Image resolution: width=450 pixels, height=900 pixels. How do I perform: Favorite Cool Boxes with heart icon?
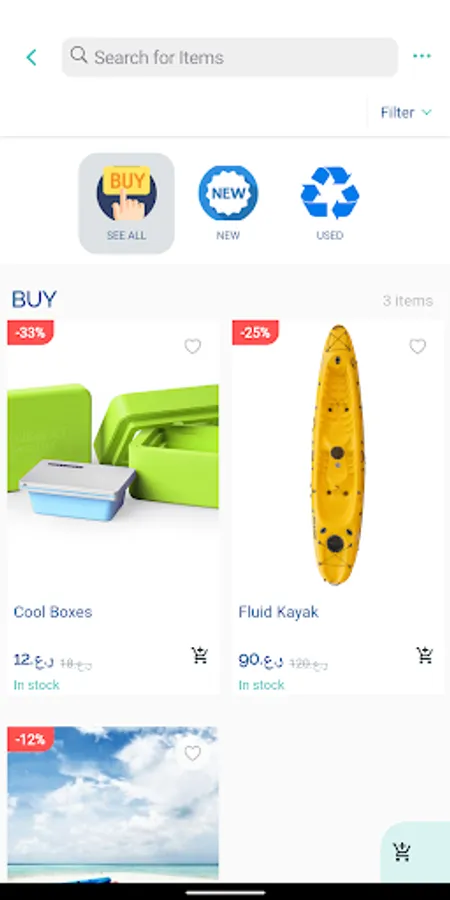click(x=192, y=347)
